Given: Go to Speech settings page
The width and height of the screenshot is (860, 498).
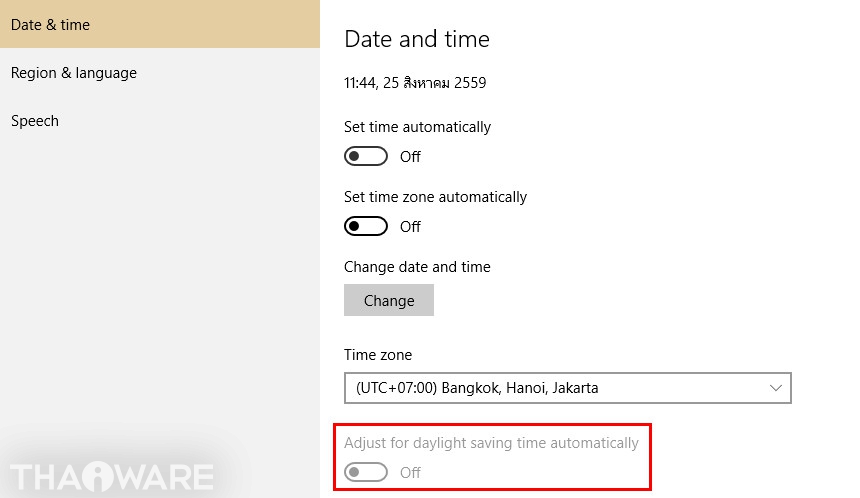Looking at the screenshot, I should [x=35, y=121].
